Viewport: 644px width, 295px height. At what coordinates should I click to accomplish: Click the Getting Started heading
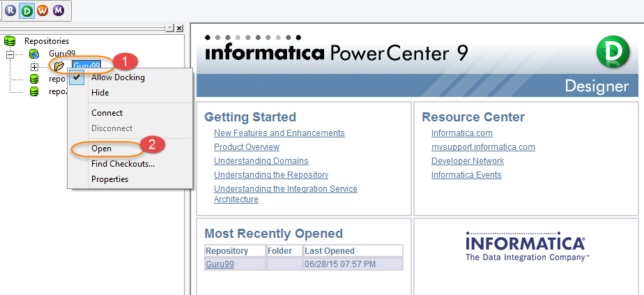pyautogui.click(x=250, y=117)
